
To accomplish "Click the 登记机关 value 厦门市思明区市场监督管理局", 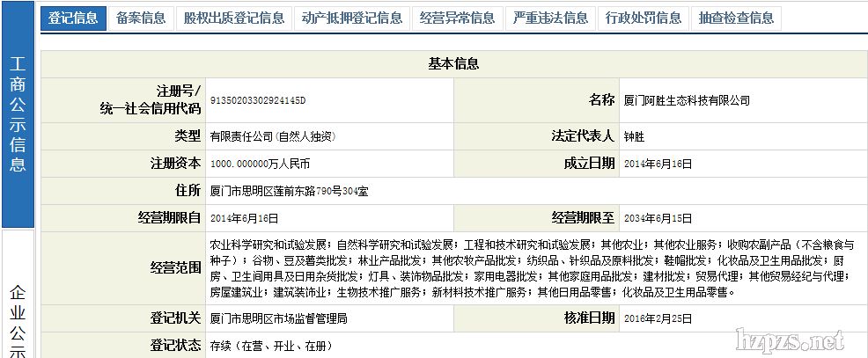I will [x=278, y=318].
